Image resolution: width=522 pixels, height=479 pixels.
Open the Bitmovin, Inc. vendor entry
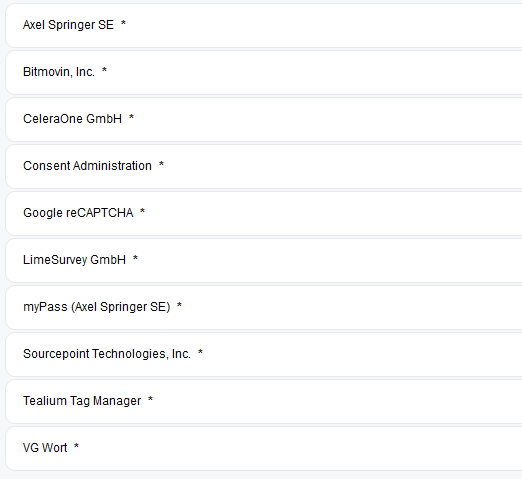[x=264, y=72]
